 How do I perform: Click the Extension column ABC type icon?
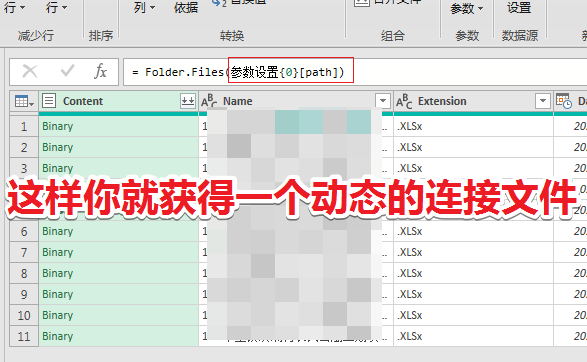tap(404, 101)
